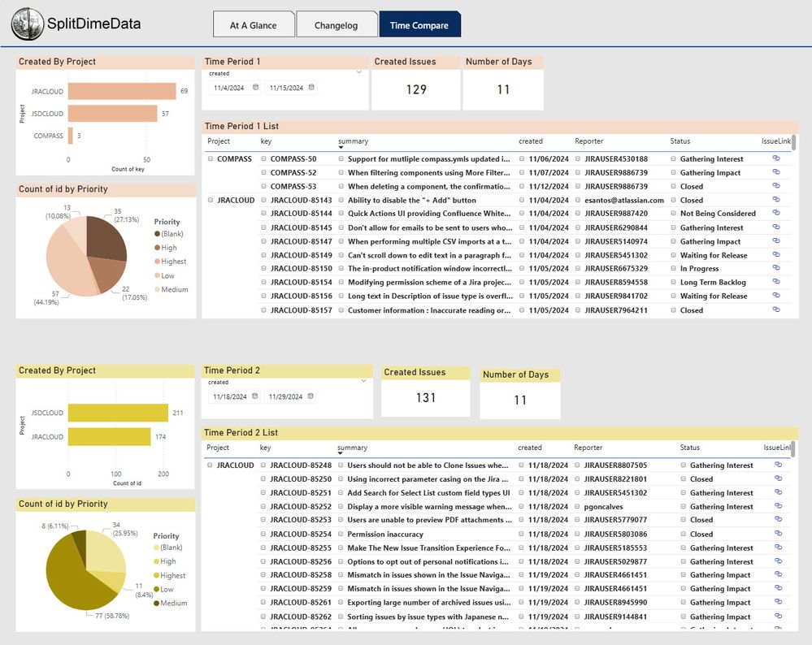Click the link icon in the JRACLOUD-85248 row
812x645 pixels.
[x=778, y=465]
